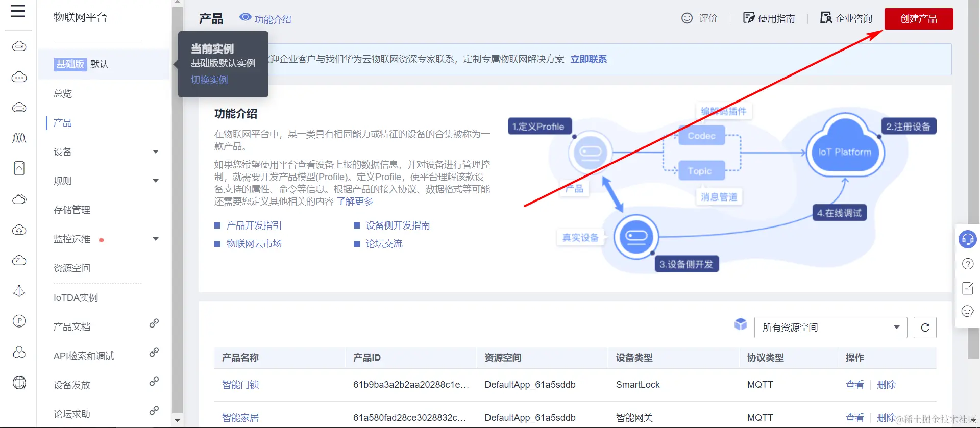Open the 智能家居 product link
The height and width of the screenshot is (428, 980).
[x=240, y=418]
